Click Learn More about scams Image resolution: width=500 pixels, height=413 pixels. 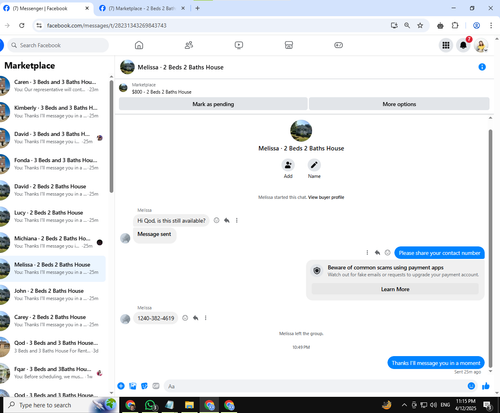tap(395, 289)
